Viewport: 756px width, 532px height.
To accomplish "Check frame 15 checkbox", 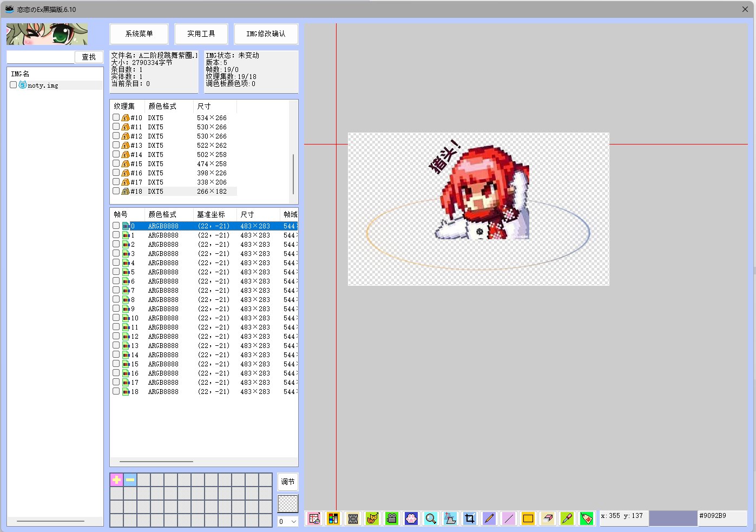I will [x=116, y=363].
